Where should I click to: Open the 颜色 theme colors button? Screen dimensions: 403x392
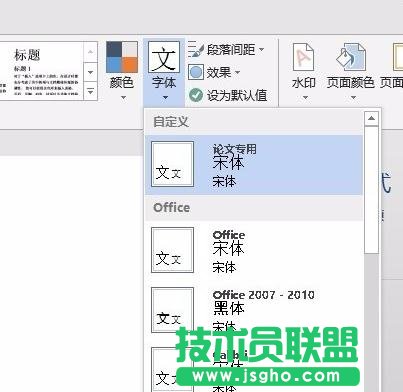point(122,70)
